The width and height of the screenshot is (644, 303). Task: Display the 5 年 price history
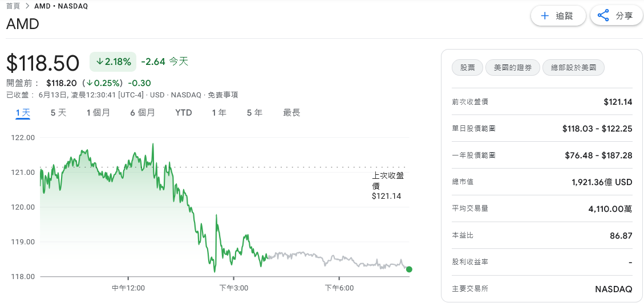click(x=254, y=113)
